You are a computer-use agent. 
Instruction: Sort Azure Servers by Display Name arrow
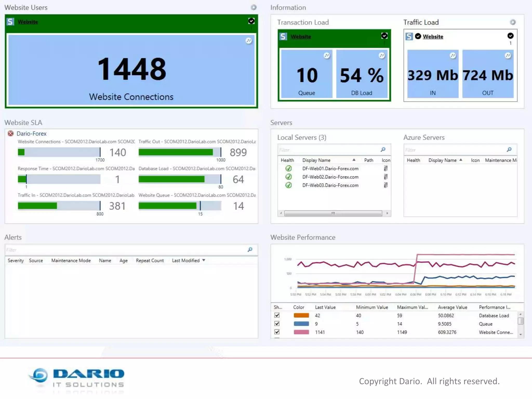pos(461,160)
